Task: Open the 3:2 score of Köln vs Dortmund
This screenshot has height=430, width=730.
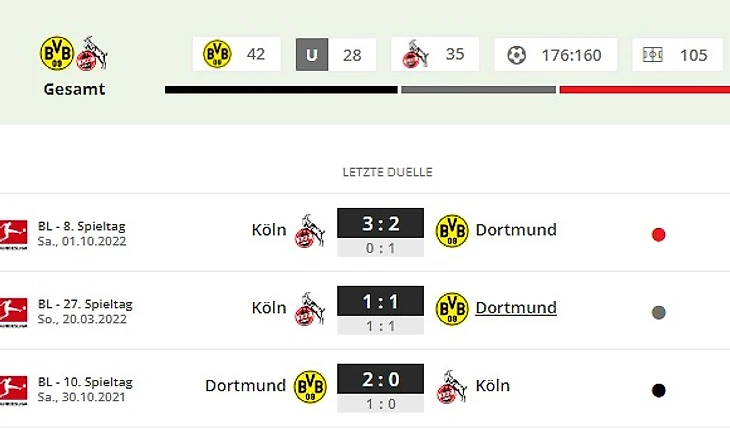Action: [380, 223]
